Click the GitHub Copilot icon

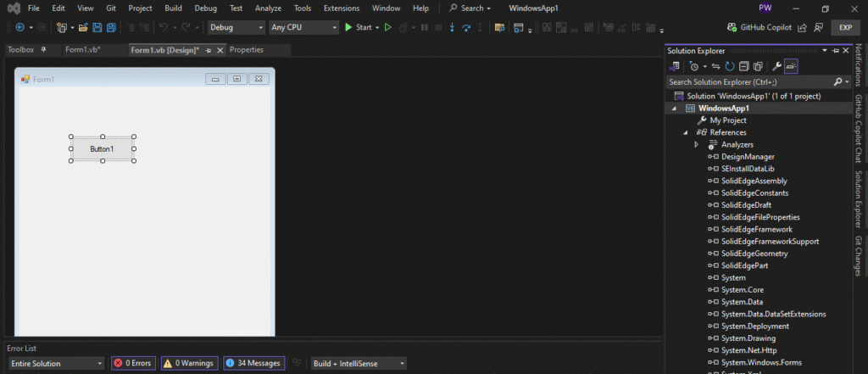tap(732, 27)
